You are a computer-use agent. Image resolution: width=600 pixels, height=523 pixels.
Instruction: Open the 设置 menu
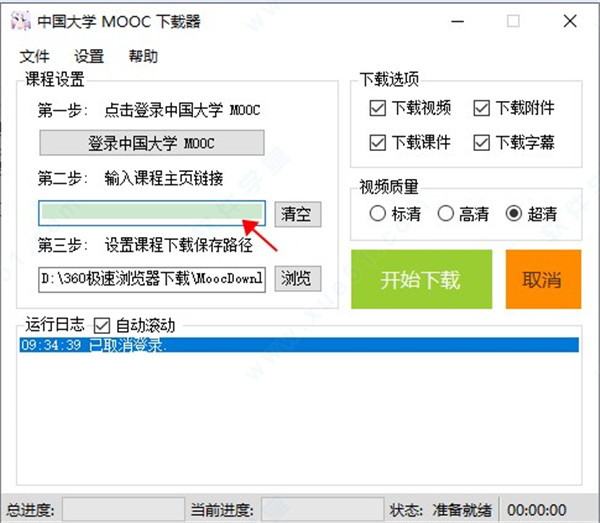pos(89,57)
